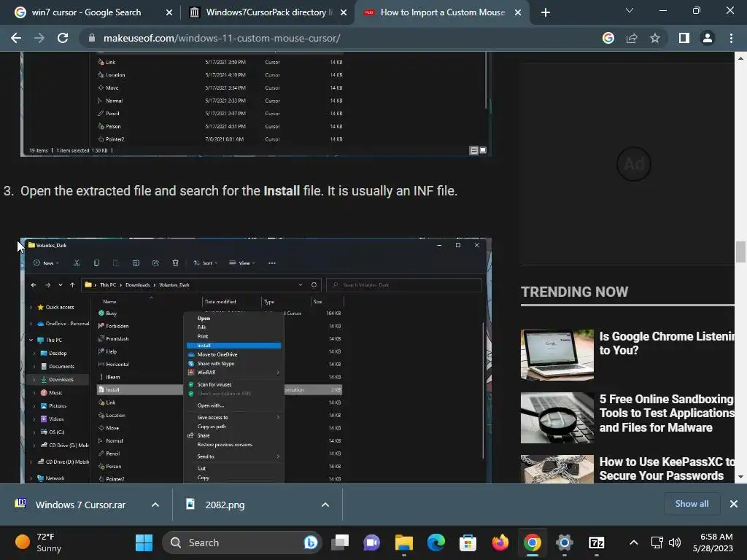The height and width of the screenshot is (560, 747).
Task: Open Settings gear on the taskbar
Action: (x=565, y=542)
